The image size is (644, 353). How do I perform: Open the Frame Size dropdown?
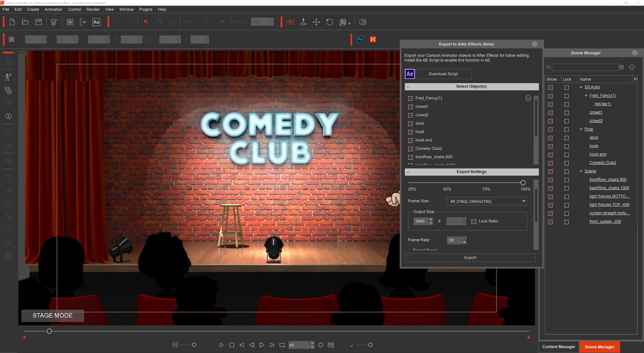point(487,201)
